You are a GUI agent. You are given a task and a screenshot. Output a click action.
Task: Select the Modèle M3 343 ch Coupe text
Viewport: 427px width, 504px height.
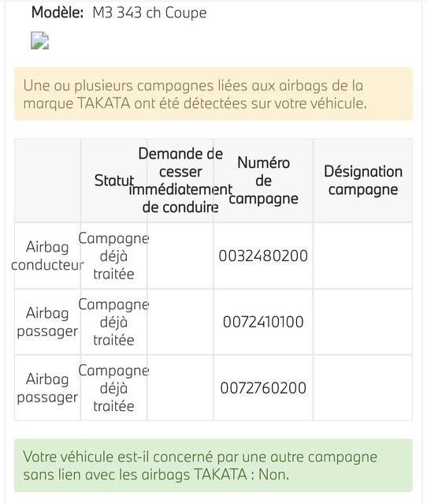[119, 13]
